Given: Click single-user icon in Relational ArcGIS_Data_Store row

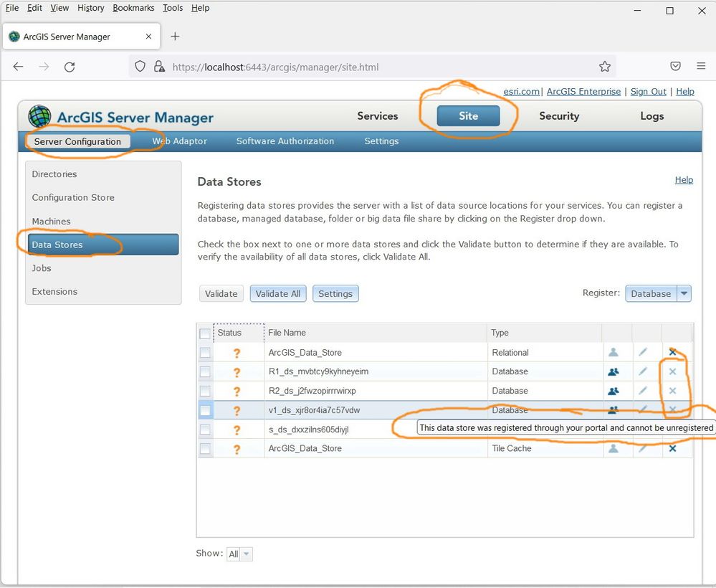Looking at the screenshot, I should (x=614, y=352).
